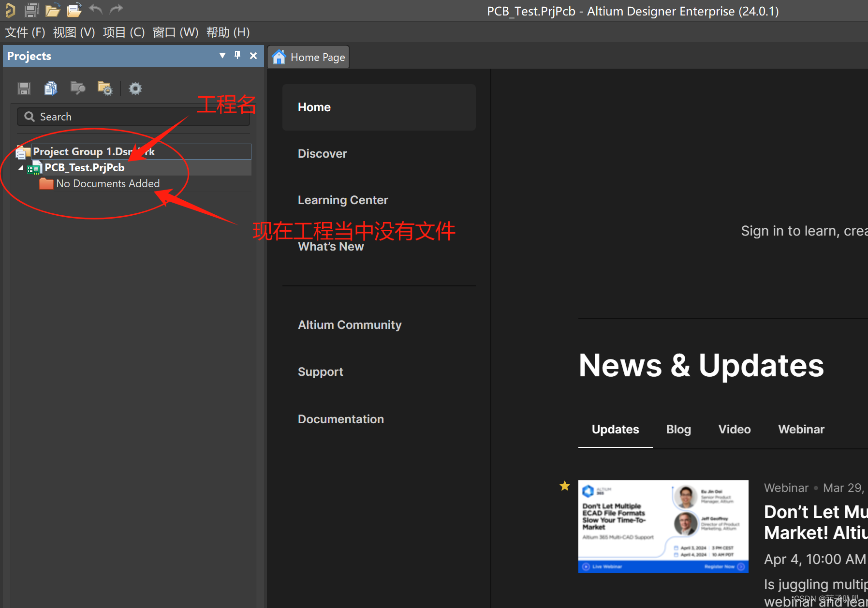Image resolution: width=868 pixels, height=608 pixels.
Task: Open the 帮助 (H) menu
Action: pos(228,32)
